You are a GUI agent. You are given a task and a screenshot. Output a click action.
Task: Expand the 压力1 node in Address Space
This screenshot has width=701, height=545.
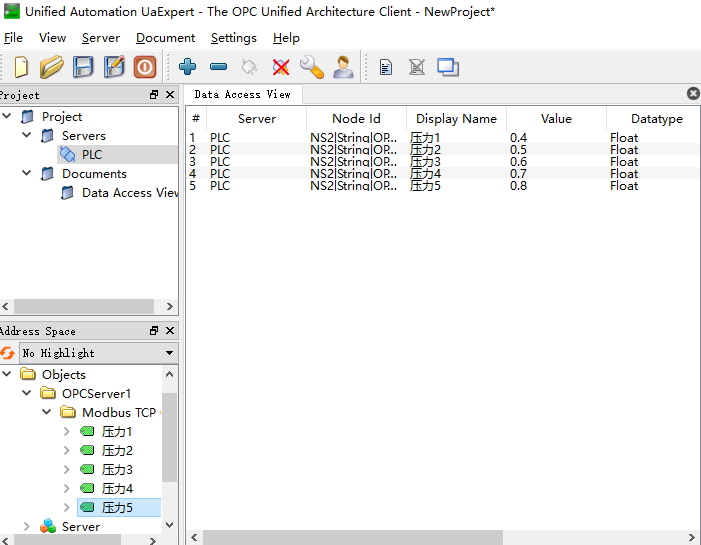66,432
